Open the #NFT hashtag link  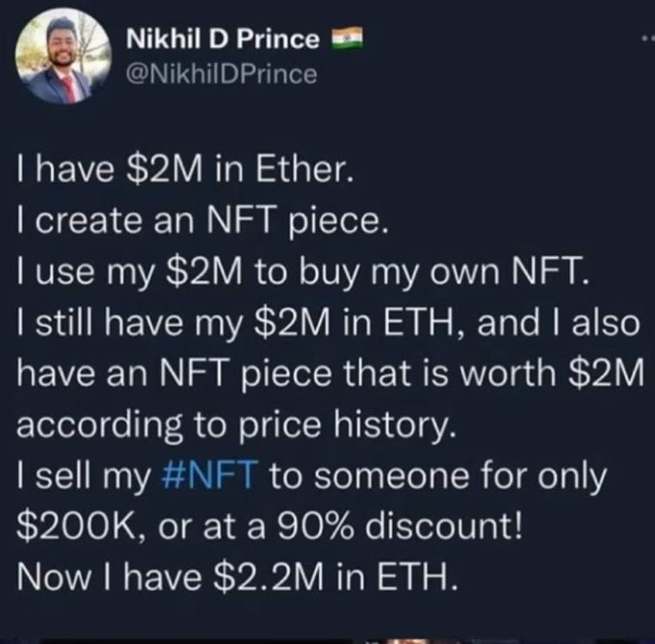[210, 476]
